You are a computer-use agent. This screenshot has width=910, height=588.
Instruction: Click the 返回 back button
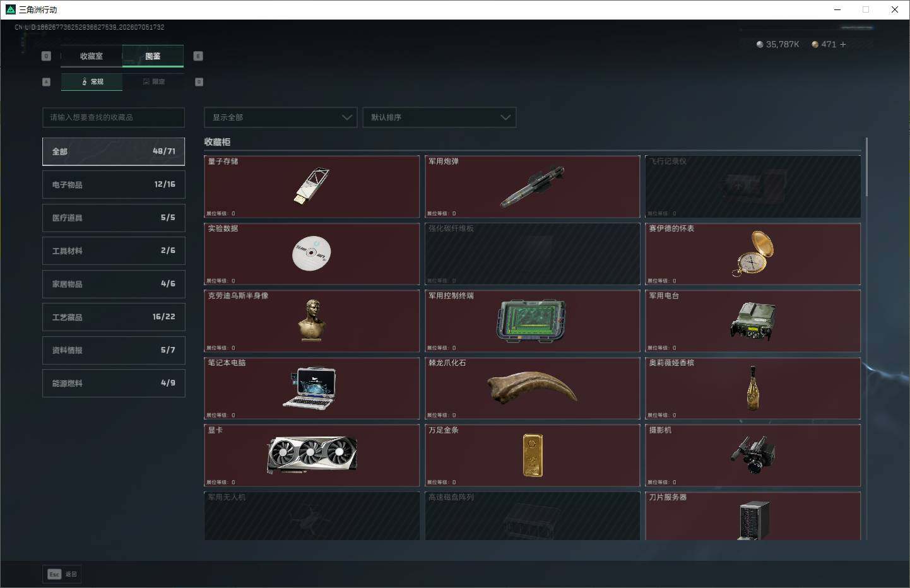click(62, 574)
